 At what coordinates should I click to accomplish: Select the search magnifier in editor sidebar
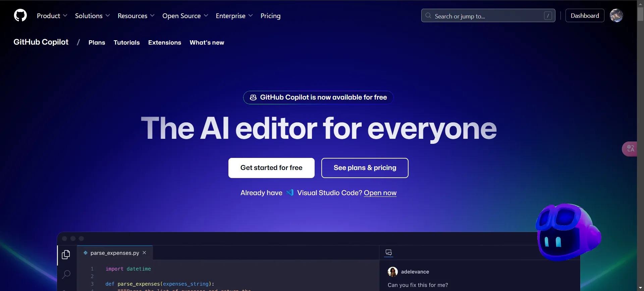point(66,274)
